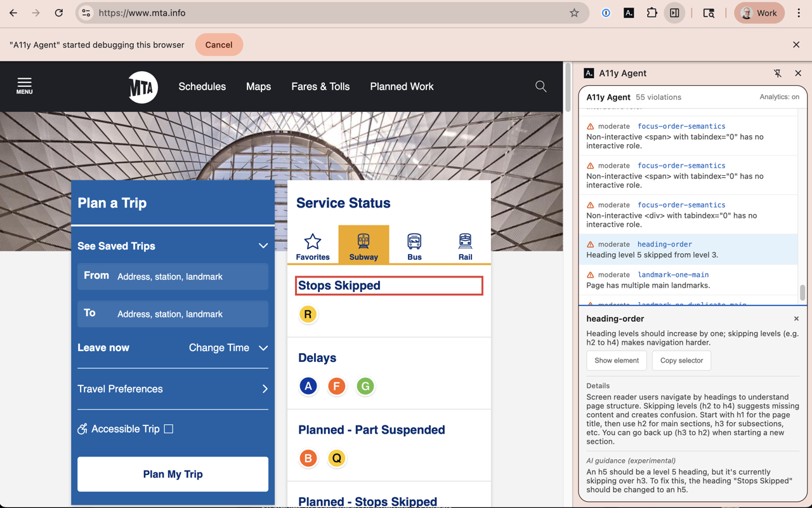The image size is (812, 508).
Task: Select the heading-order violation row
Action: [688, 250]
